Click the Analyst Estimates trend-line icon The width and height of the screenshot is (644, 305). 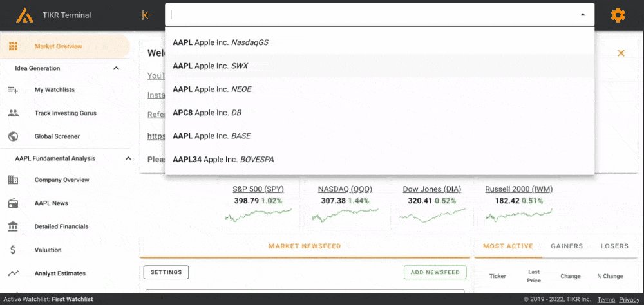13,273
